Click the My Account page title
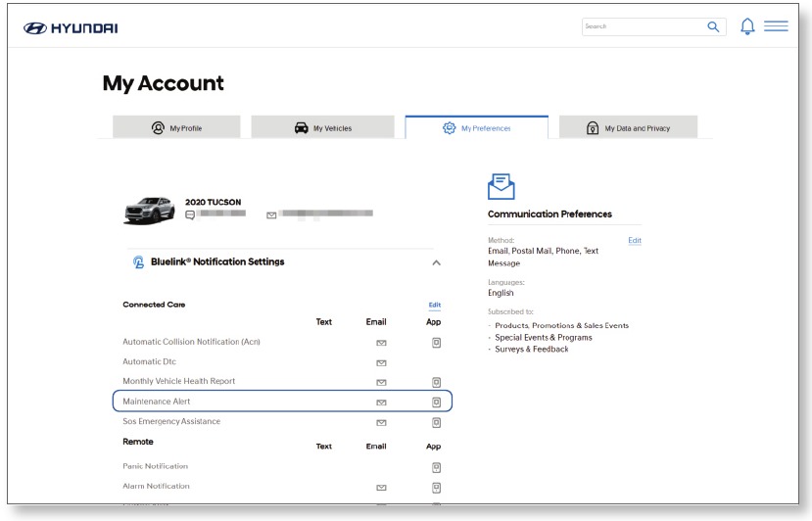 pyautogui.click(x=164, y=83)
